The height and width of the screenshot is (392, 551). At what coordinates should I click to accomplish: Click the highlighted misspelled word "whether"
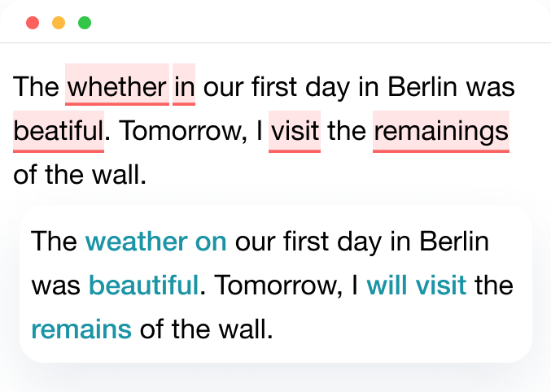[x=117, y=87]
